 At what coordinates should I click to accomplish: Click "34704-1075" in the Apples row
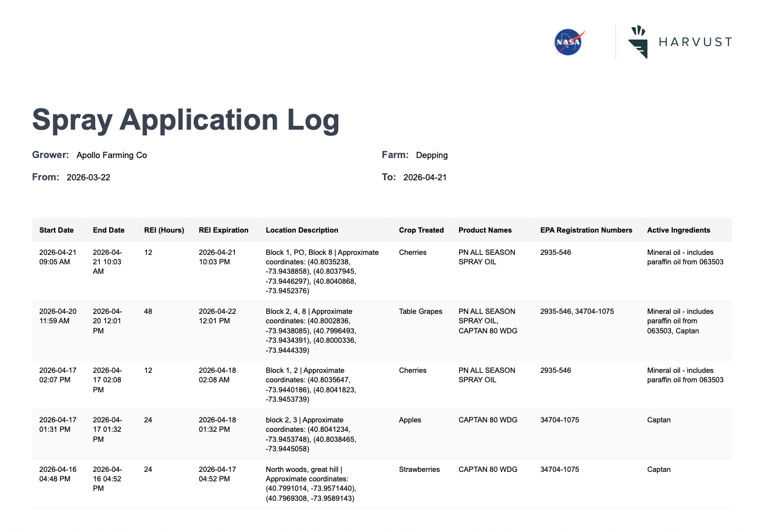[x=560, y=420]
